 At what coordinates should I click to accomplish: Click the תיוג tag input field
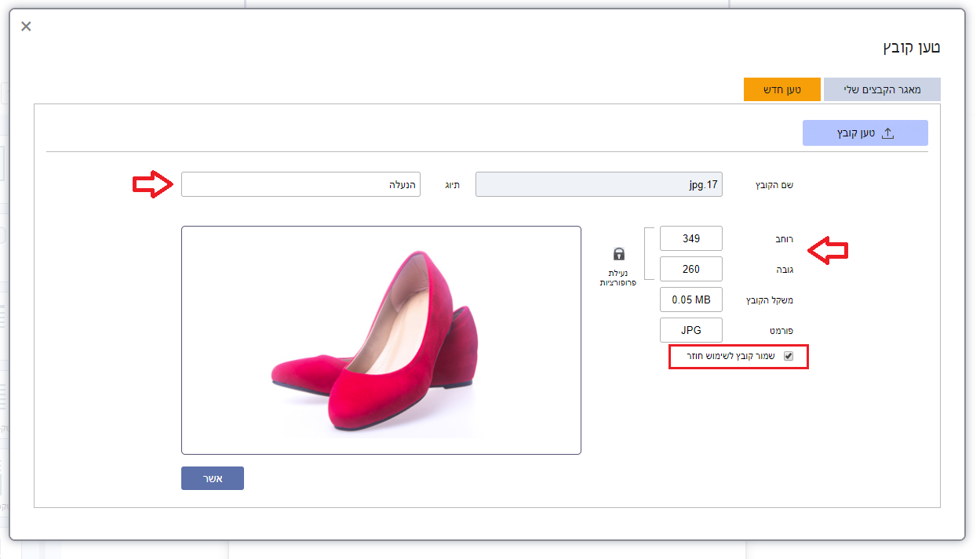point(301,184)
